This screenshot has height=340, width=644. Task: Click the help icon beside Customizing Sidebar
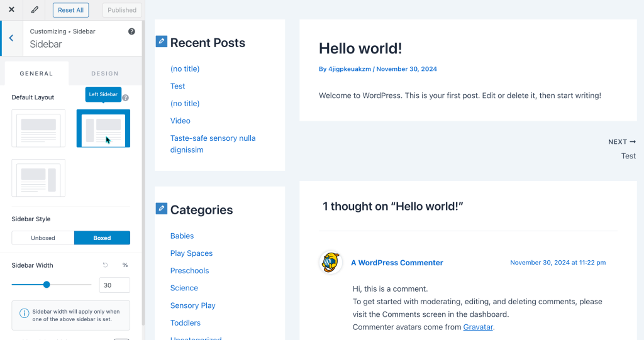131,31
